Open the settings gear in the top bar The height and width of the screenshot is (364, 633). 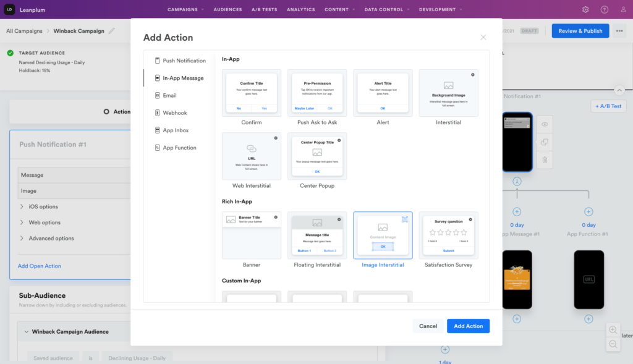(x=585, y=9)
